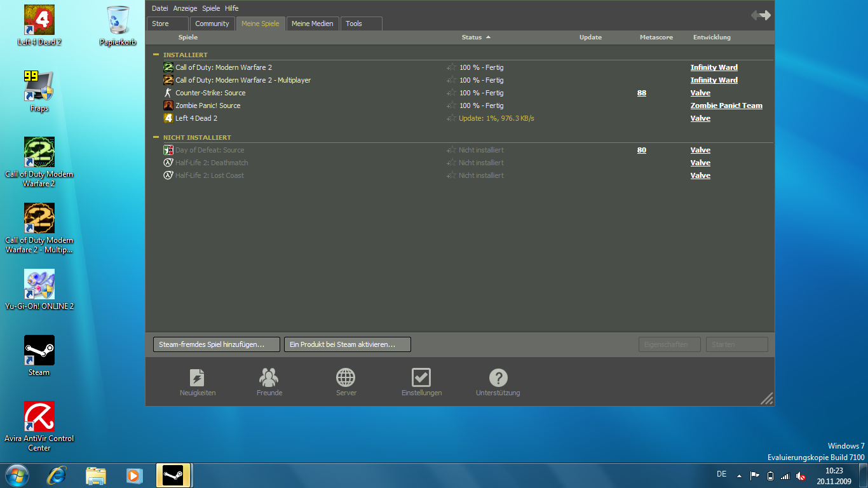Toggle favorite star for Day of Defeat: Source

(x=452, y=150)
